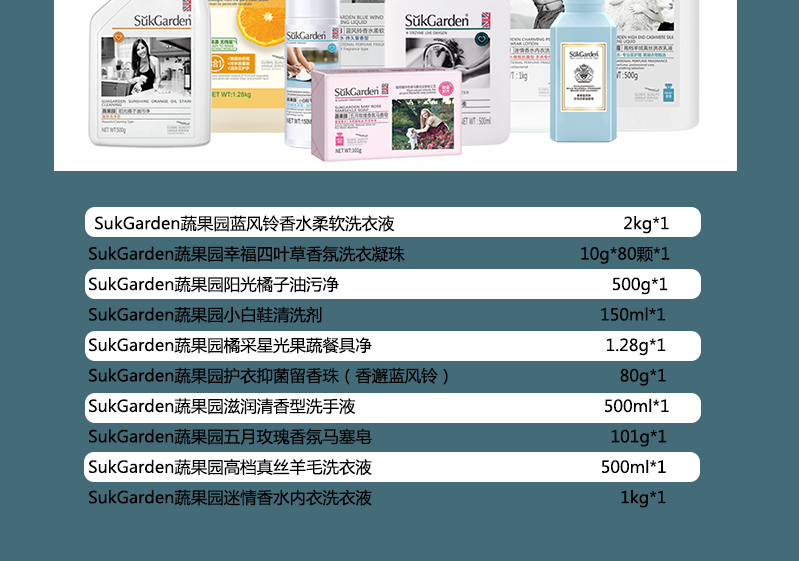Viewport: 799px width, 561px height.
Task: Click the 橘采星光果蔬餐具净 row
Action: pos(392,345)
